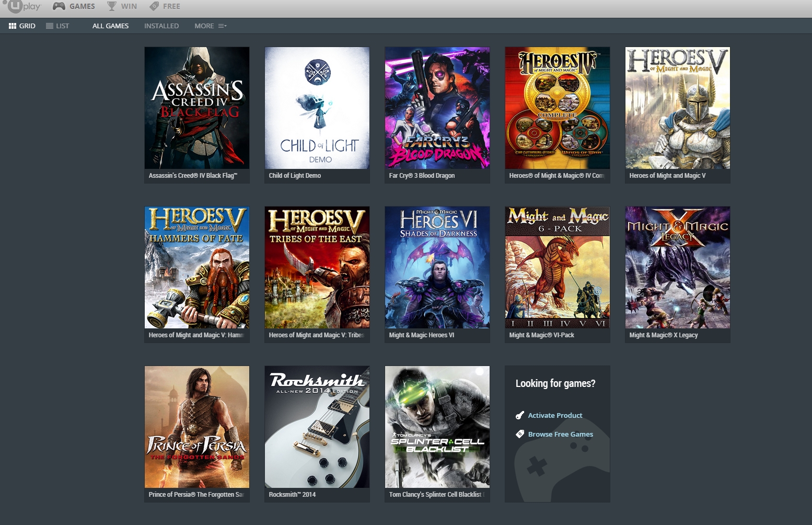
Task: Click 'Tom Clancy's Splinter Cell Blacklist' title
Action: pyautogui.click(x=436, y=495)
